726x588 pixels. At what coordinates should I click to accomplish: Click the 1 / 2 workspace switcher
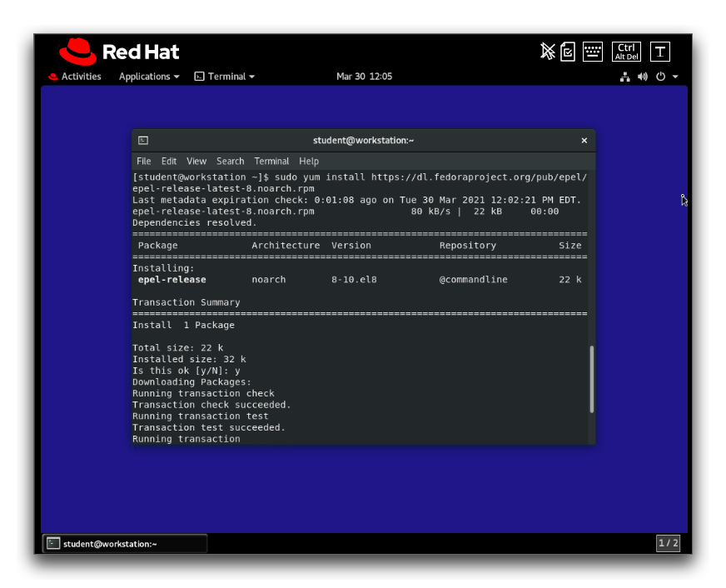668,543
